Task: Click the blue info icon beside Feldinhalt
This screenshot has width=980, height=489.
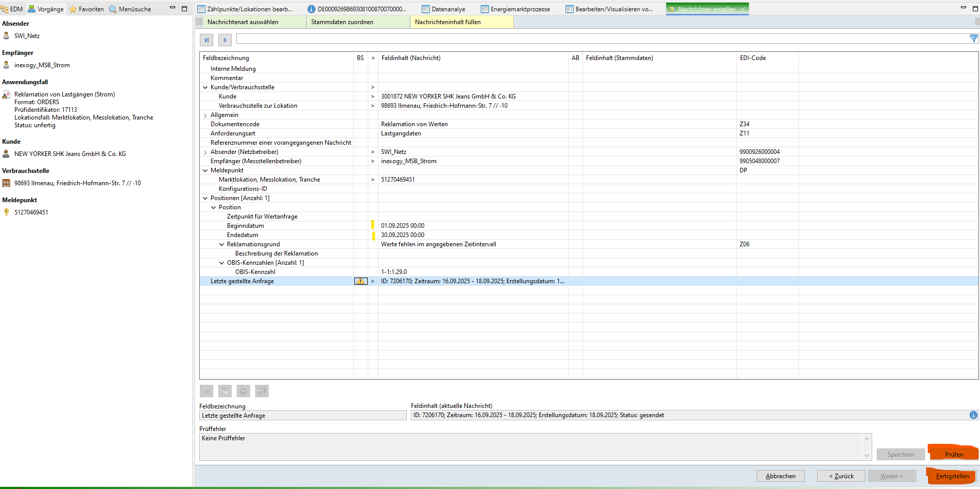Action: [973, 415]
